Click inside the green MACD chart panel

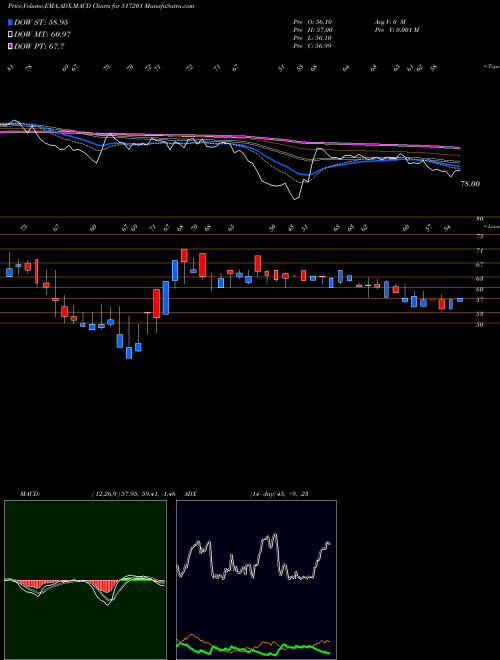tap(85, 580)
